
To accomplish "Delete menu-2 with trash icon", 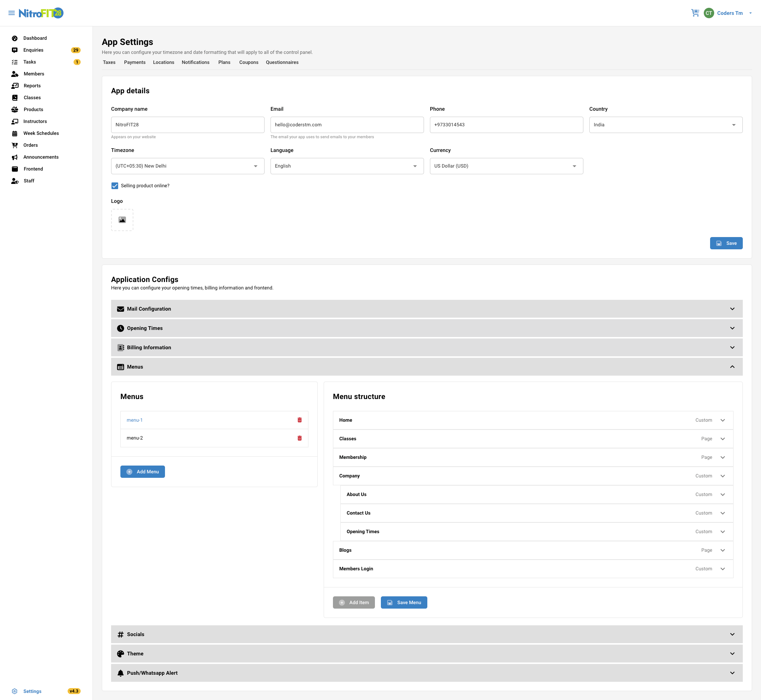I will click(299, 438).
